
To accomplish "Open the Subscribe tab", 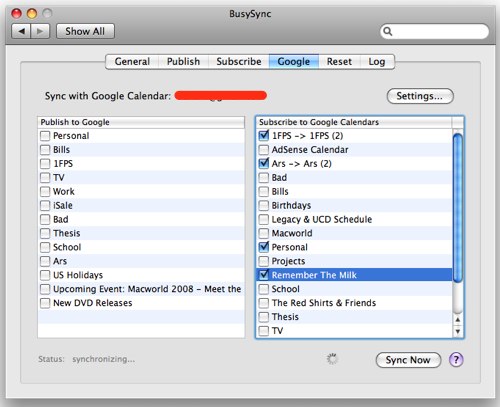I will click(239, 62).
